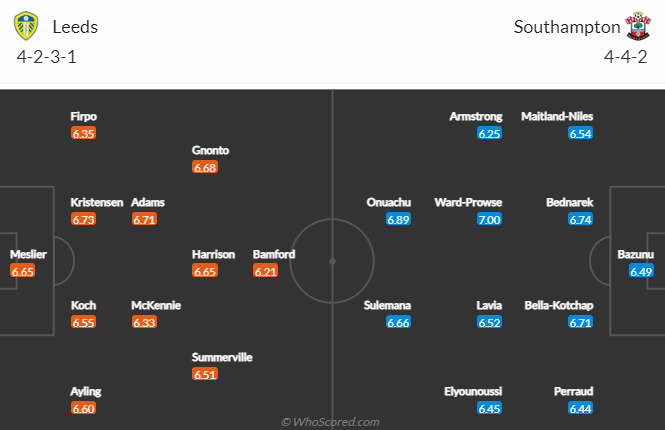Click the Southampton 4-4-2 formation label

[626, 57]
